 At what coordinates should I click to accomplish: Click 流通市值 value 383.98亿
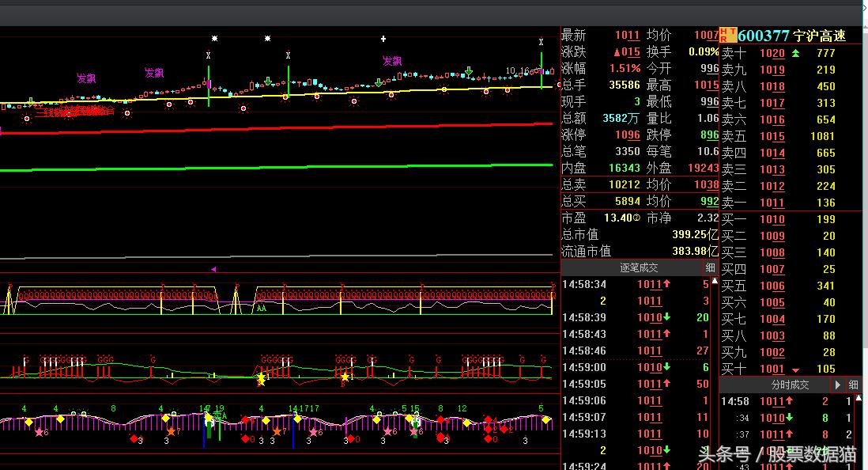click(696, 251)
